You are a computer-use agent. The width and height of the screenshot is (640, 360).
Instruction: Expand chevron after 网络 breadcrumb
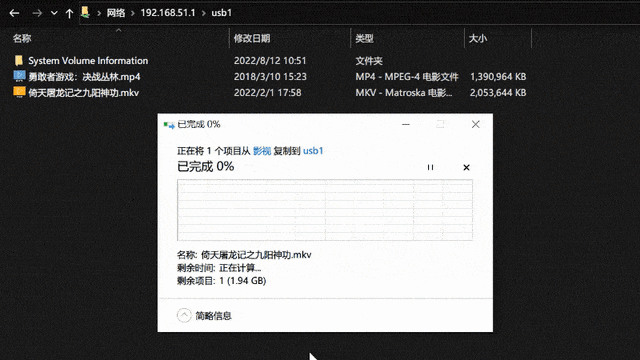tap(133, 13)
